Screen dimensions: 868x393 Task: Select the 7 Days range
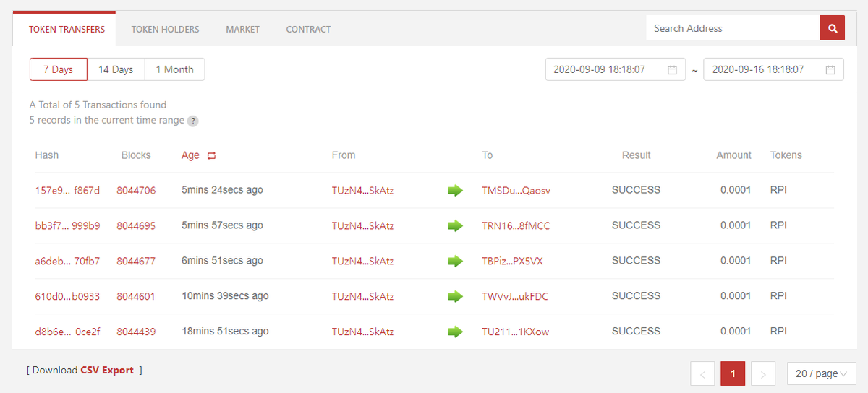click(x=58, y=69)
